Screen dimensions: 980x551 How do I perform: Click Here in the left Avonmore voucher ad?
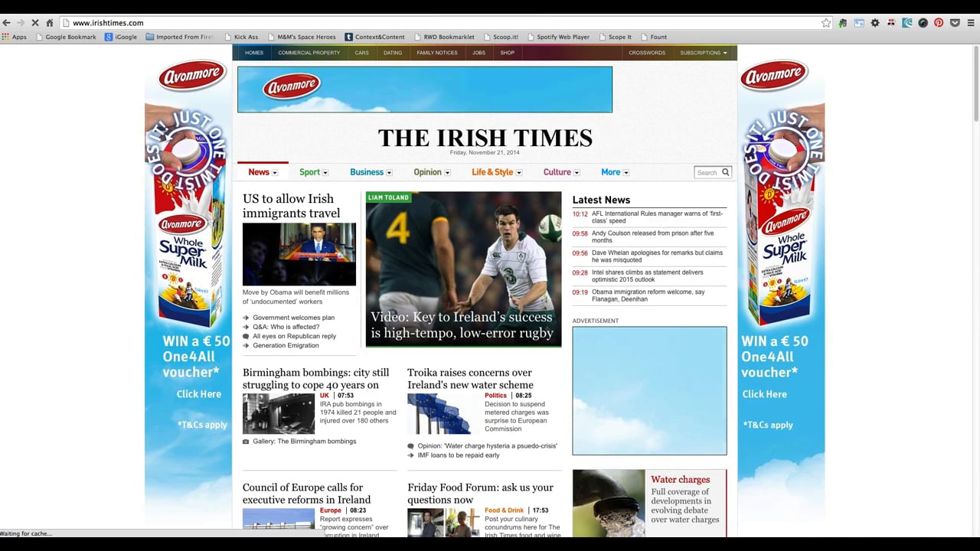tap(199, 394)
